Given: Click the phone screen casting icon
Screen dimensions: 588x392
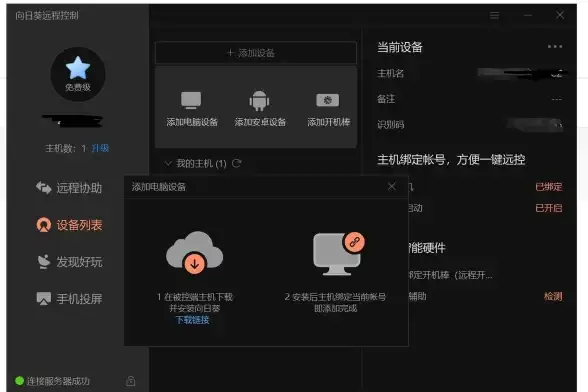Looking at the screenshot, I should coord(44,299).
